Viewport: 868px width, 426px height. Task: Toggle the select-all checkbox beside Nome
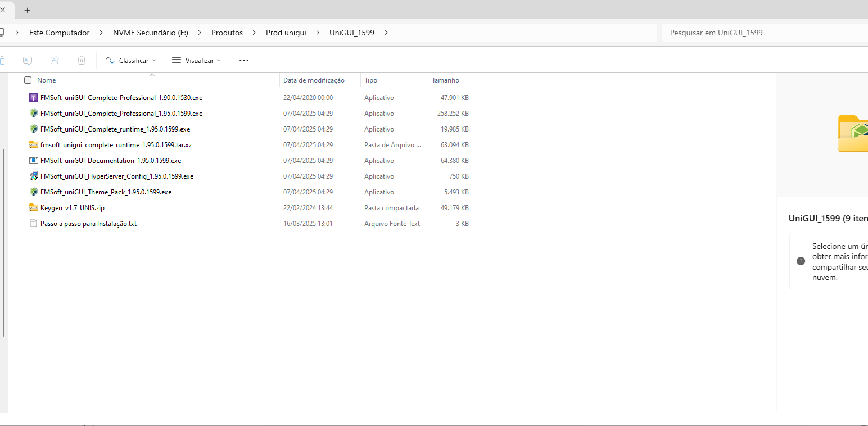tap(28, 80)
